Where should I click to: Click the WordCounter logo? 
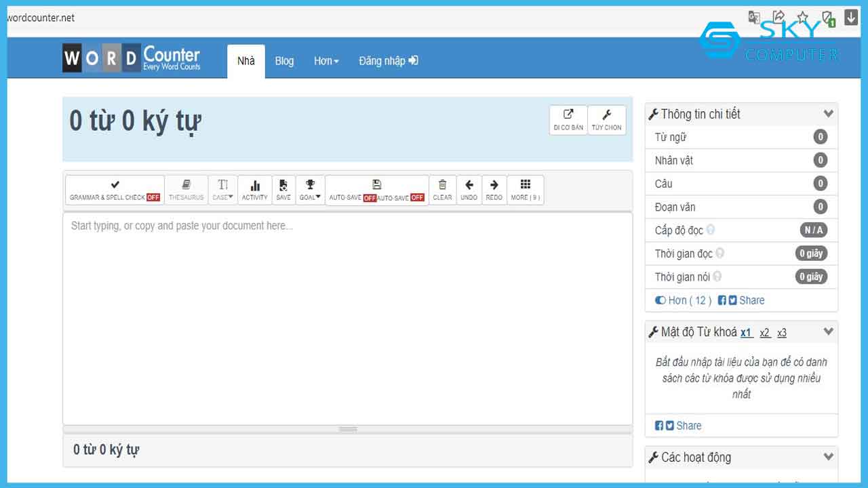132,59
